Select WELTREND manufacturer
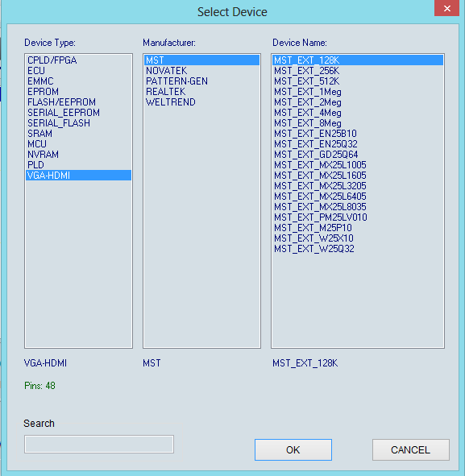 (x=201, y=102)
